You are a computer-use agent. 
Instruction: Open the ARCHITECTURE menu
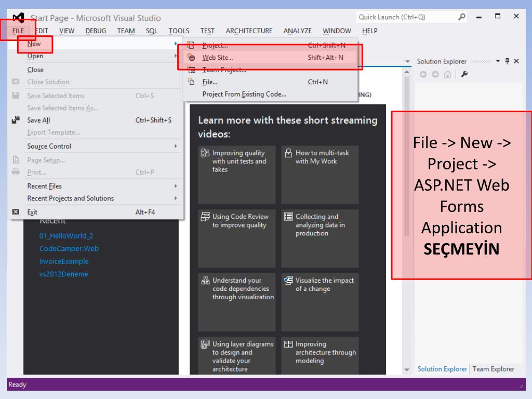(x=249, y=31)
